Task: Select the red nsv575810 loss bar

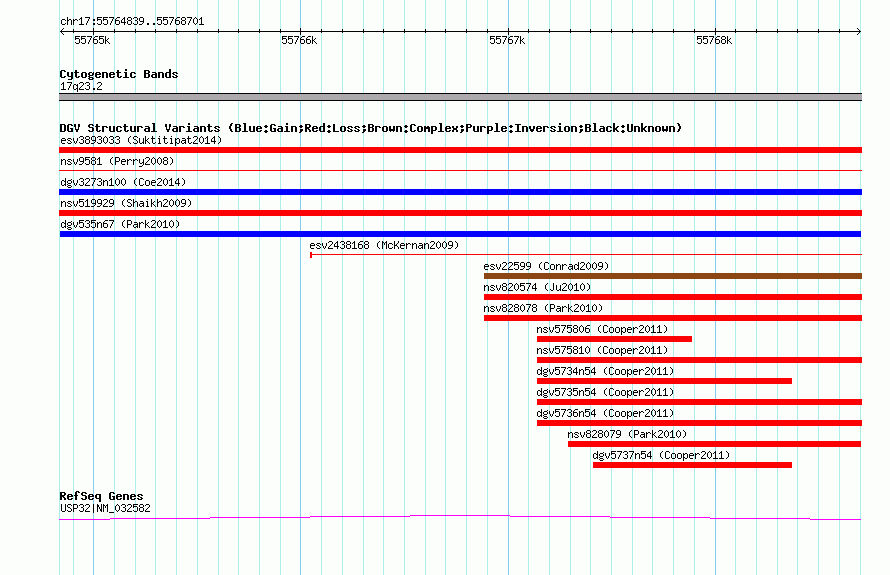Action: tap(699, 360)
